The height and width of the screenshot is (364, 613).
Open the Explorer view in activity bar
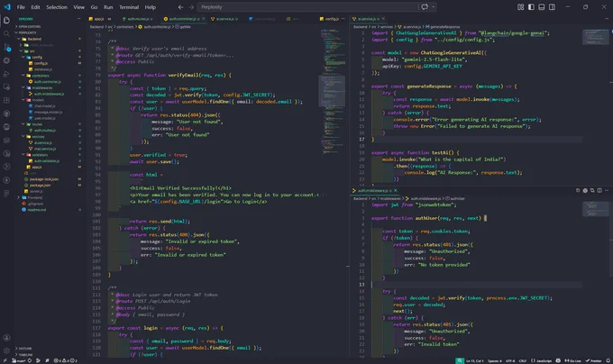tap(6, 21)
